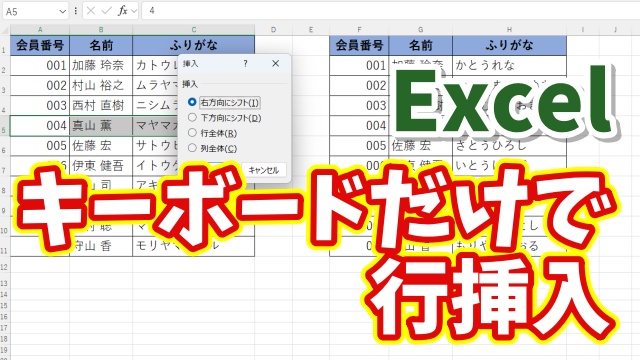Image resolution: width=640 pixels, height=360 pixels.
Task: Click cell F1 会員番号 in right table
Action: pos(359,45)
